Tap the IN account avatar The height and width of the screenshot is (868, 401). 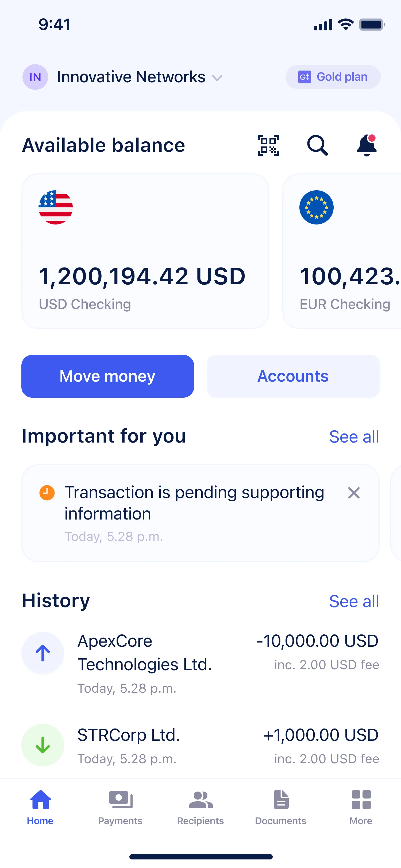[x=35, y=77]
